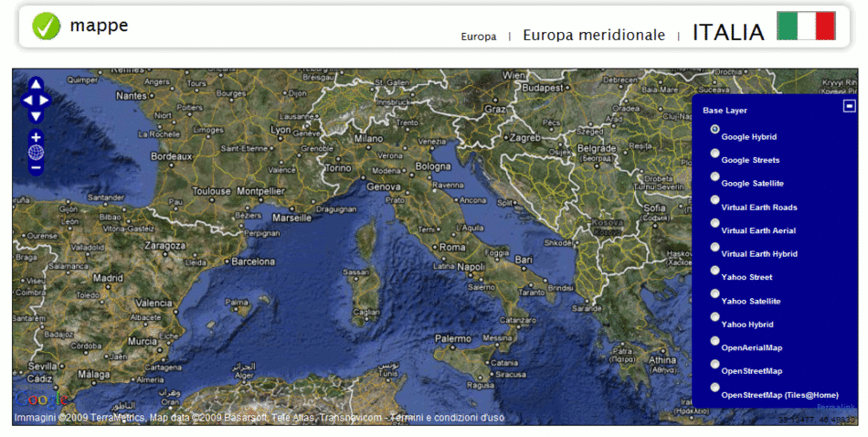
Task: Click the Milano label on map
Action: tap(368, 138)
